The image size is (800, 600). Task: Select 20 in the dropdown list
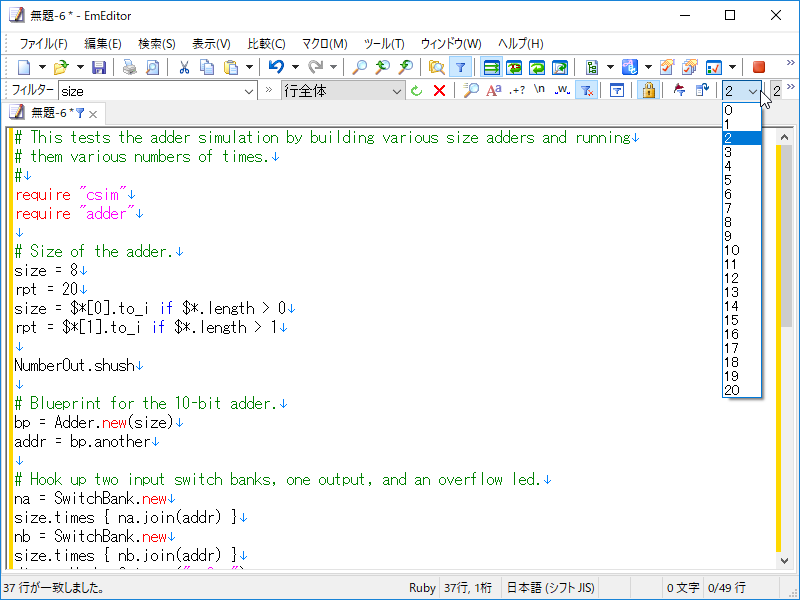[742, 390]
